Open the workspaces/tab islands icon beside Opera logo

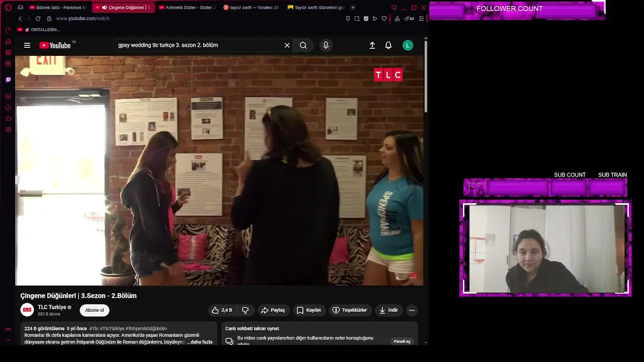[20, 8]
